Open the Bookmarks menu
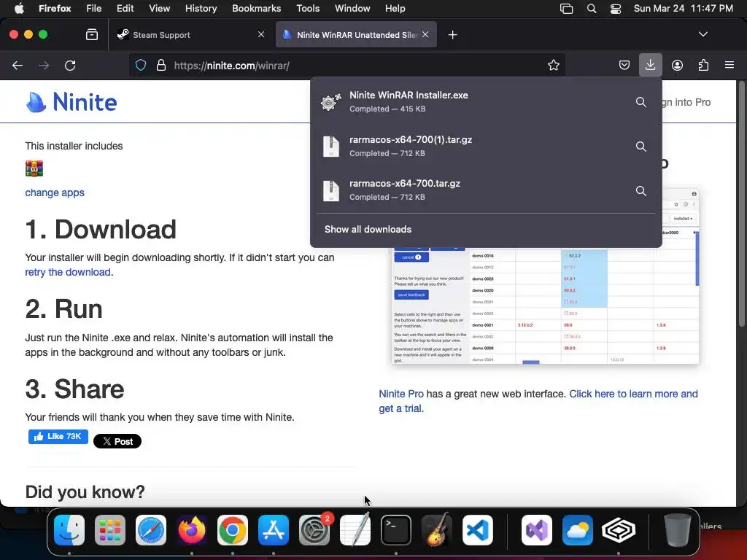 256,9
